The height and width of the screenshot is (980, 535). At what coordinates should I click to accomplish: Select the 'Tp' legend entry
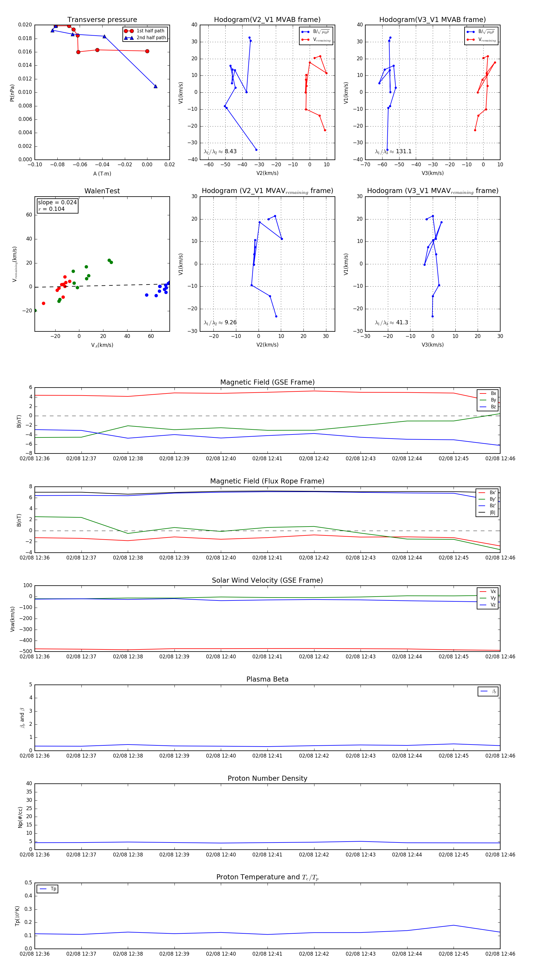pyautogui.click(x=48, y=889)
